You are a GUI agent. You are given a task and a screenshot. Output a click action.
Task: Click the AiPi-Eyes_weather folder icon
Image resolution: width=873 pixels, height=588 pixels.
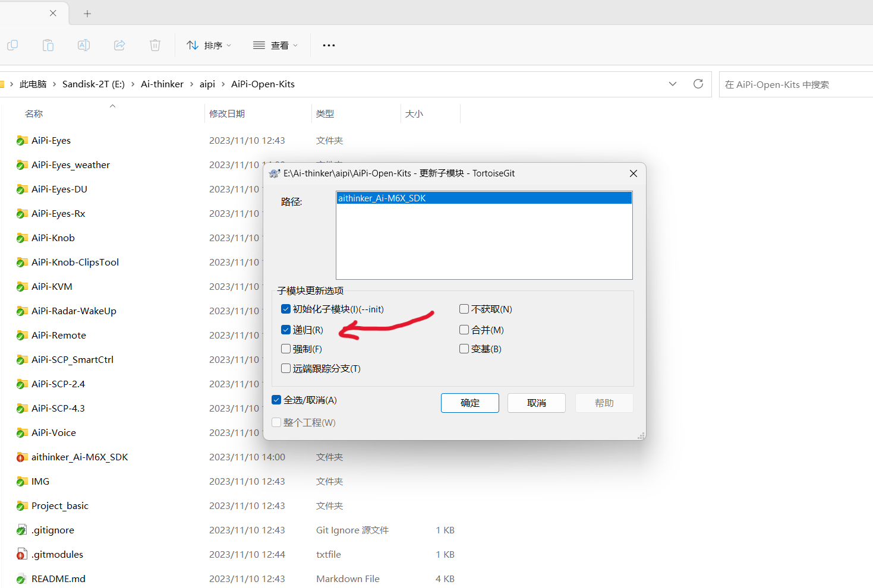(22, 165)
